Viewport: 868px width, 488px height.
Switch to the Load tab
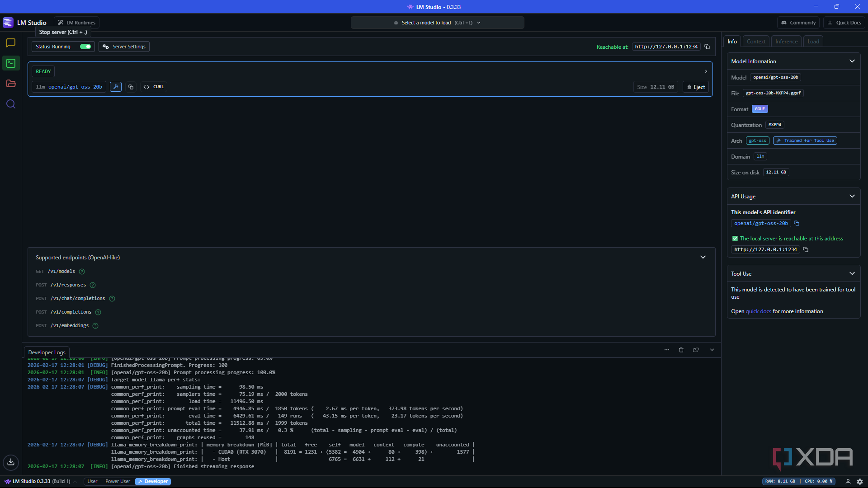(813, 42)
